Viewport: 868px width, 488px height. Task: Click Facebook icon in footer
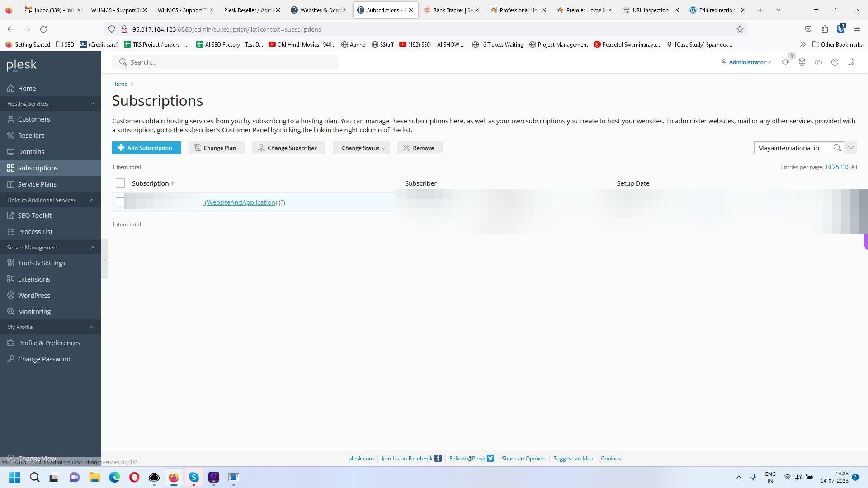(438, 458)
